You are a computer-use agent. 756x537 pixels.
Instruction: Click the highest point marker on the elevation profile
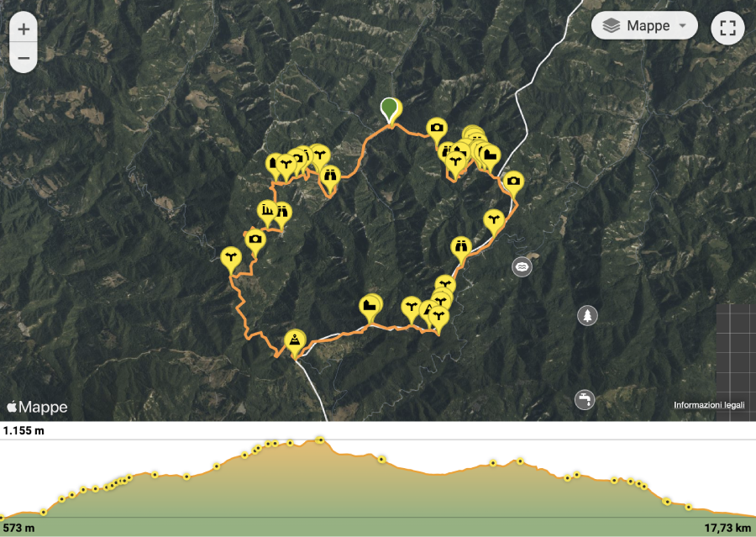320,440
